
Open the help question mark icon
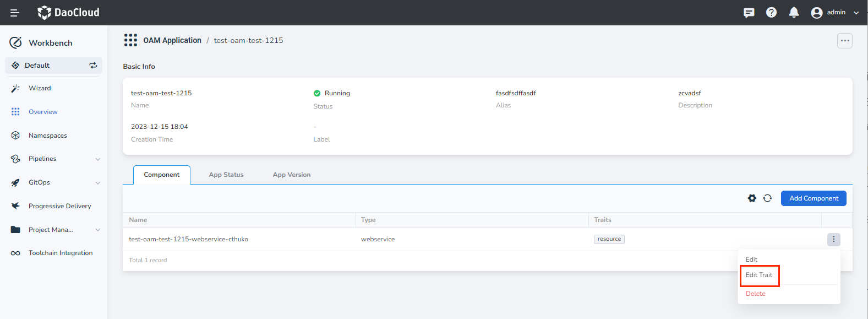click(771, 13)
